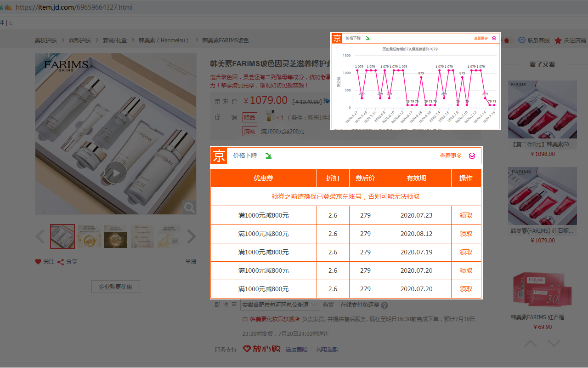Click the ¥1079.00 JD price

[x=266, y=101]
